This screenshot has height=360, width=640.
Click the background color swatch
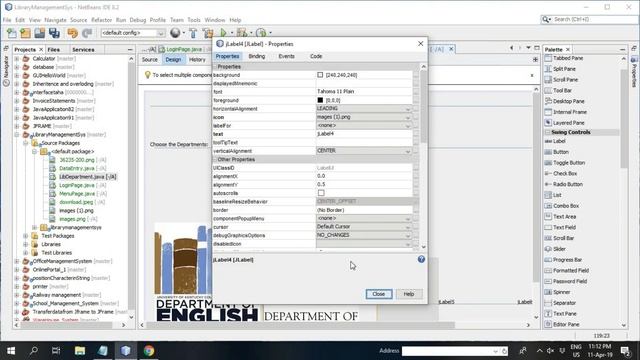320,75
